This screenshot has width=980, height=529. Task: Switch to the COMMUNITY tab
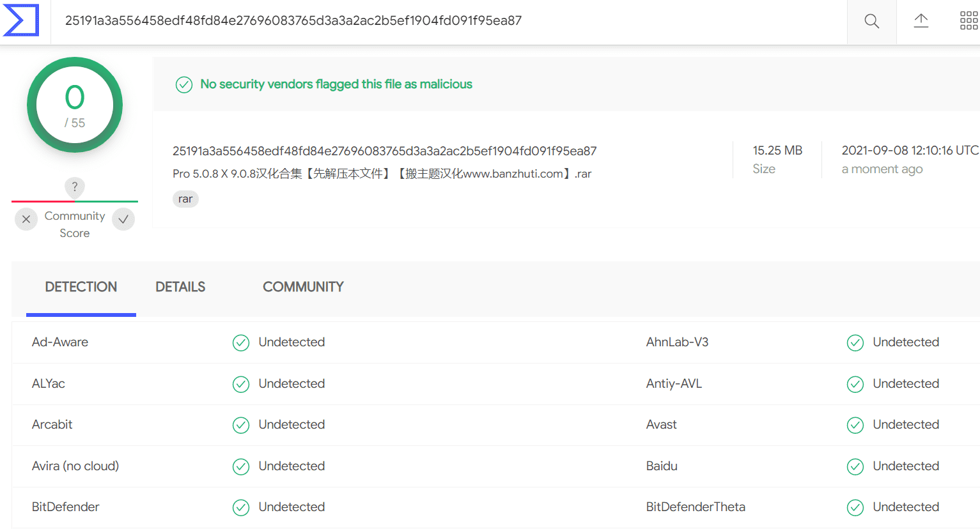(303, 287)
